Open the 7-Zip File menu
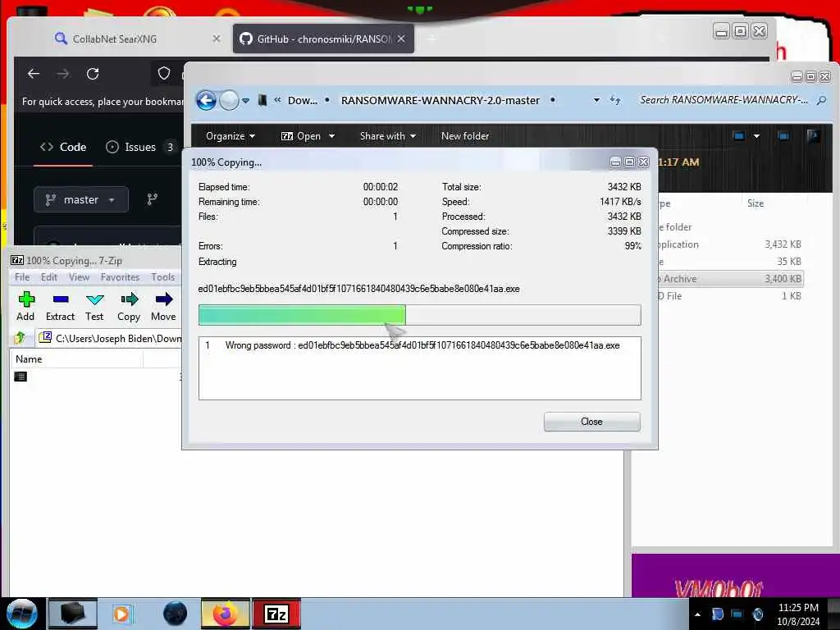 22,277
